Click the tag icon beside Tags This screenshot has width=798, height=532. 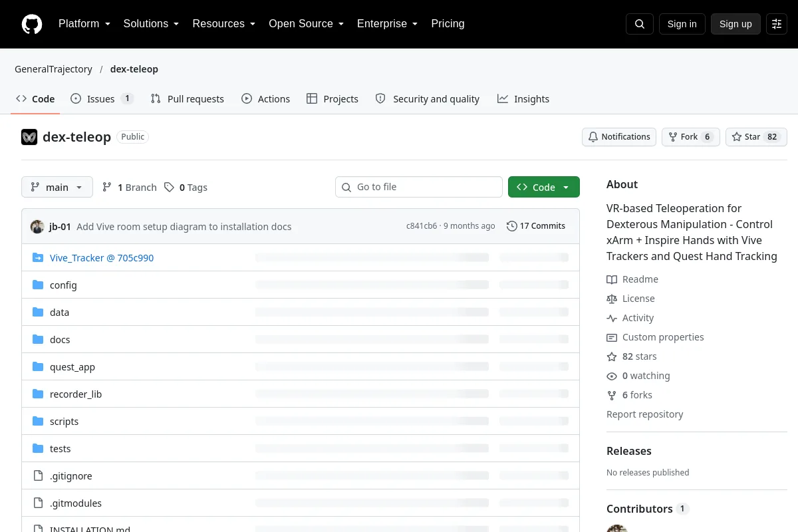click(170, 188)
